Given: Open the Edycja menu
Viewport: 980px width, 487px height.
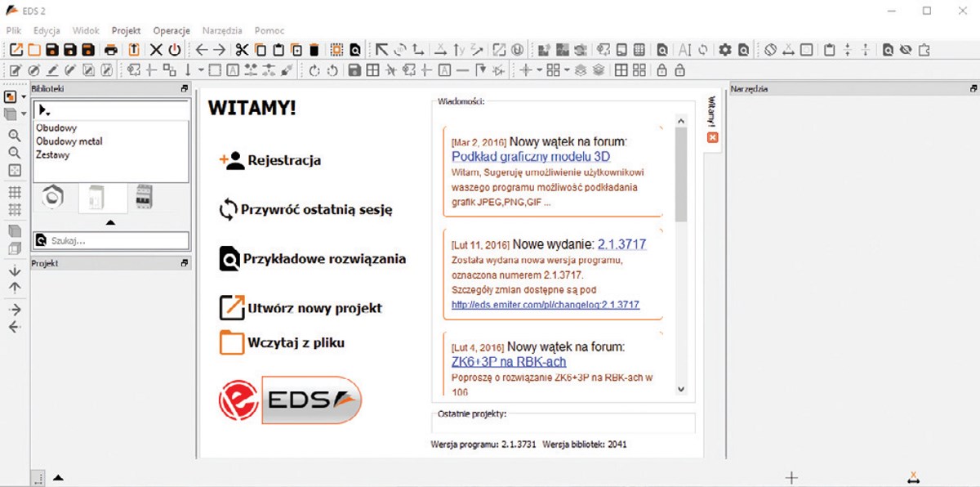Looking at the screenshot, I should [47, 30].
